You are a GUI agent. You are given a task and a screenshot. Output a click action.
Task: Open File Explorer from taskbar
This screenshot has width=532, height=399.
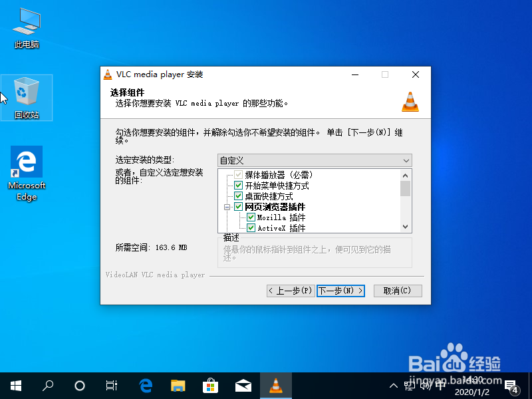178,386
